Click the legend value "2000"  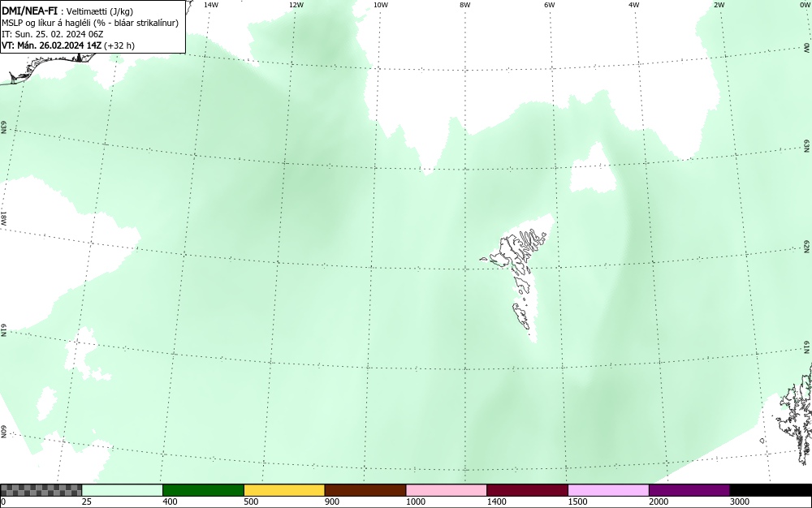[659, 502]
